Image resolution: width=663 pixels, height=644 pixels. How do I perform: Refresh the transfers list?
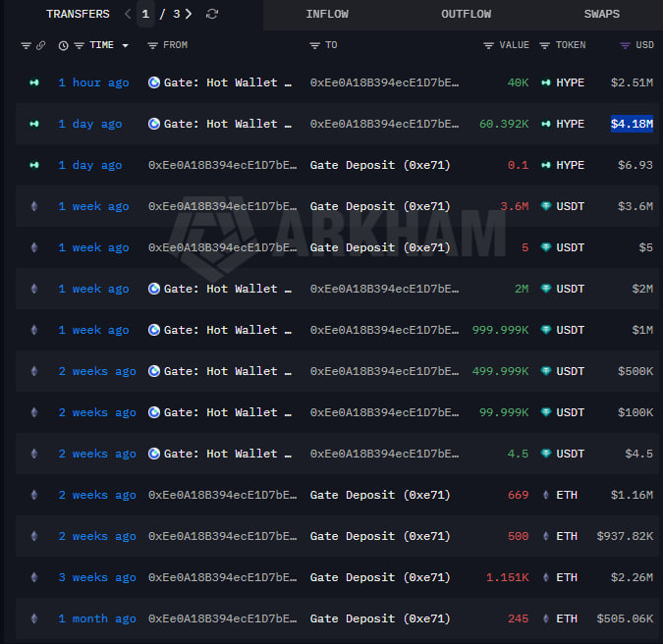click(x=212, y=14)
